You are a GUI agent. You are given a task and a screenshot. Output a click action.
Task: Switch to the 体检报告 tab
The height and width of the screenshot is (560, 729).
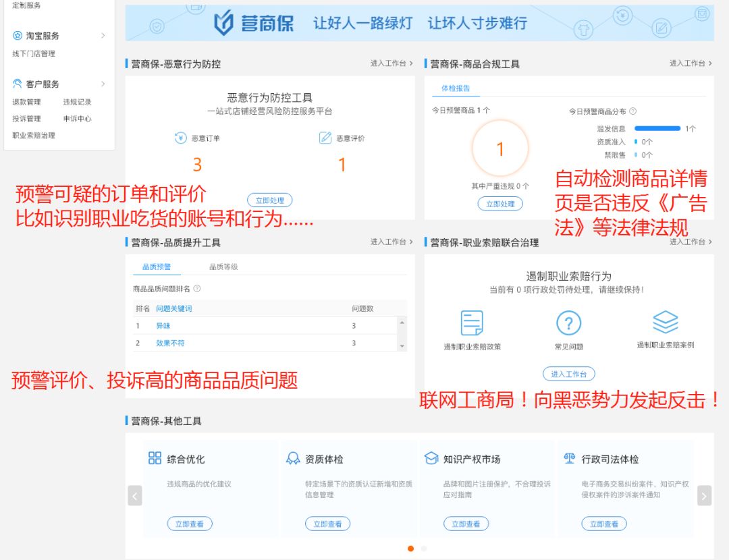point(456,88)
